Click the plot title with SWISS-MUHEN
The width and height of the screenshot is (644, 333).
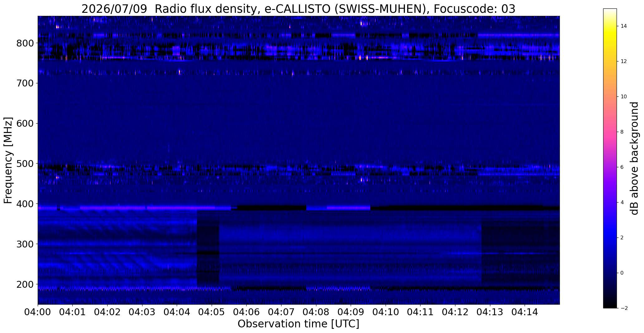(298, 9)
